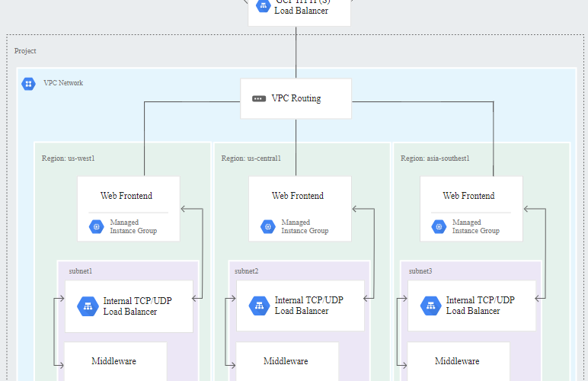This screenshot has height=381, width=588.
Task: Select the Web Frontend title in us-west1
Action: pyautogui.click(x=126, y=196)
